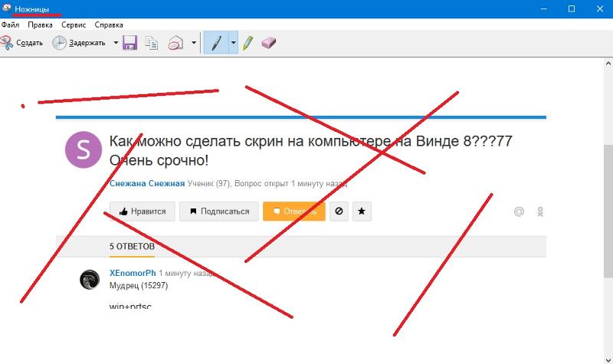Click the XEnomorPh dark avatar image
The image size is (613, 364).
pyautogui.click(x=90, y=280)
